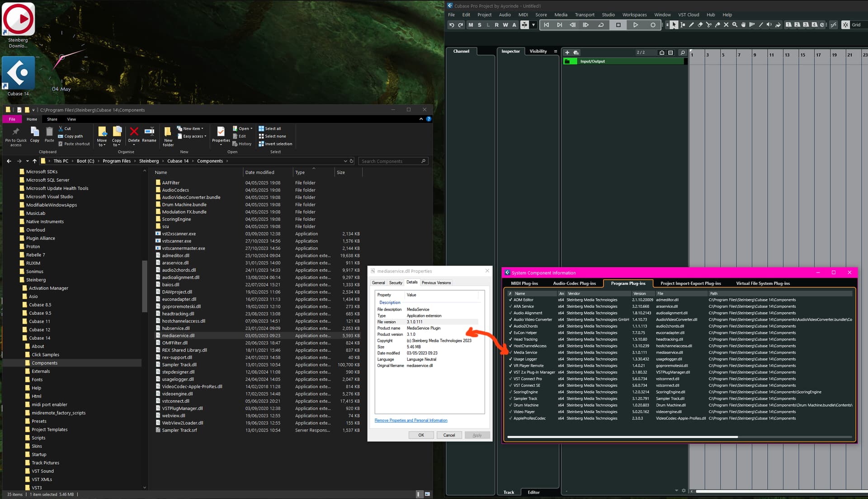Select the Object Selection arrow tool
The image size is (868, 499).
[x=674, y=25]
